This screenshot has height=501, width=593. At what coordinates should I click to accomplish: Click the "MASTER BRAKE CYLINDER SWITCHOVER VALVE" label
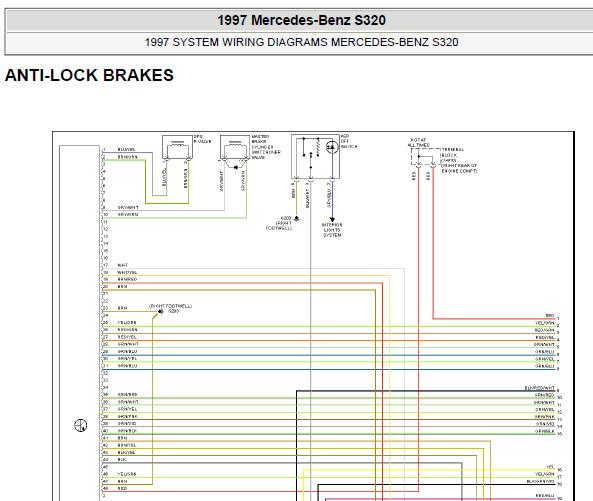(266, 147)
